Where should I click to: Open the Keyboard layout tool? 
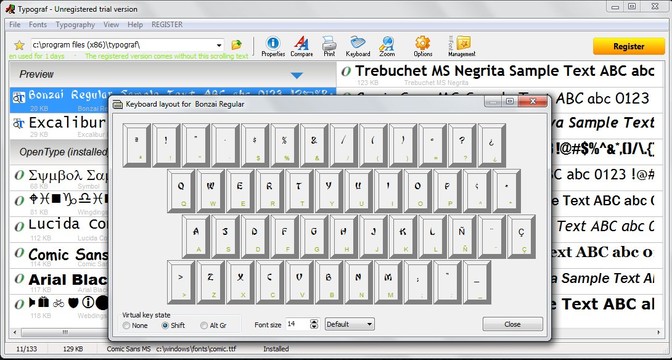(x=358, y=46)
